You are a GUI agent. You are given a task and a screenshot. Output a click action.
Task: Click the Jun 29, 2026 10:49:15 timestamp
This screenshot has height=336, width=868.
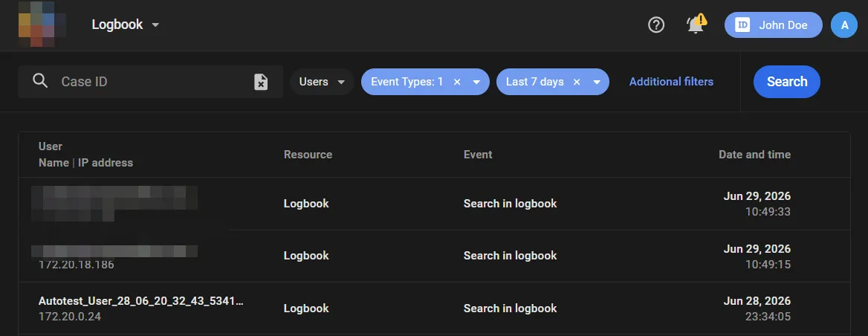tap(757, 256)
